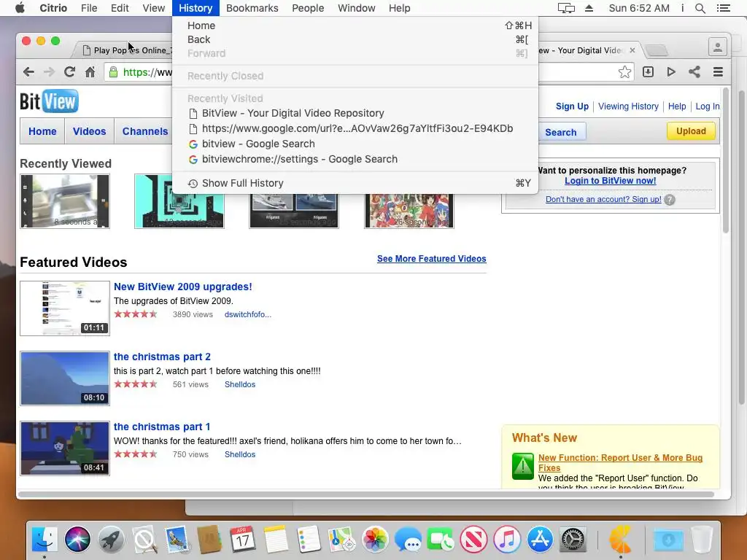
Task: Click the Search button
Action: coord(561,133)
